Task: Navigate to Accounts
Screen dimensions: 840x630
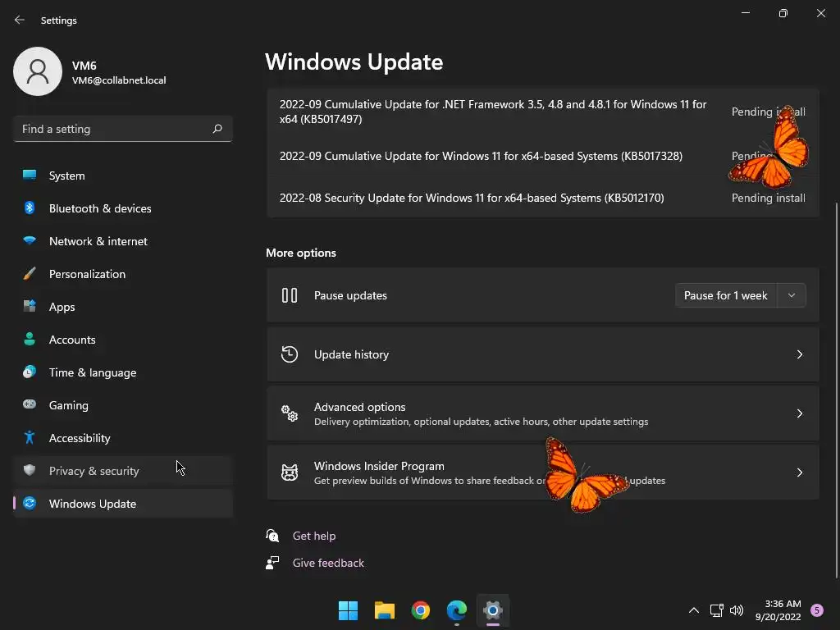Action: 123,340
